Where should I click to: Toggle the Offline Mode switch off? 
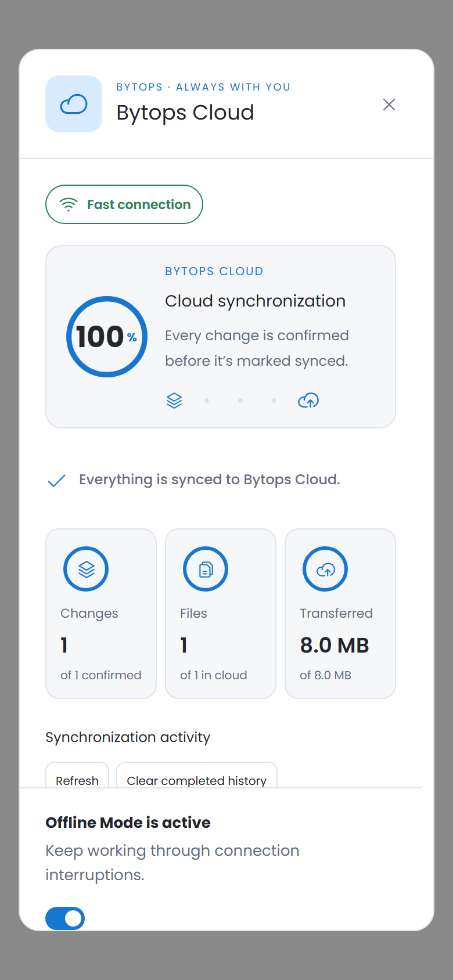click(65, 918)
